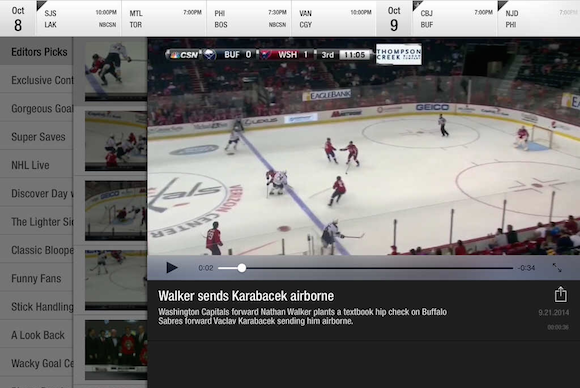
Task: Select the group photo thumbnail at bottom
Action: (x=116, y=350)
